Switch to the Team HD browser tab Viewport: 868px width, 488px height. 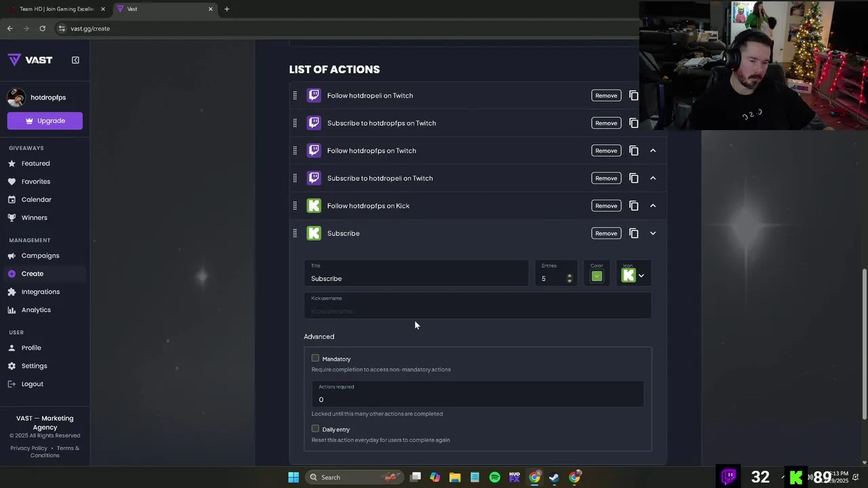coord(57,9)
